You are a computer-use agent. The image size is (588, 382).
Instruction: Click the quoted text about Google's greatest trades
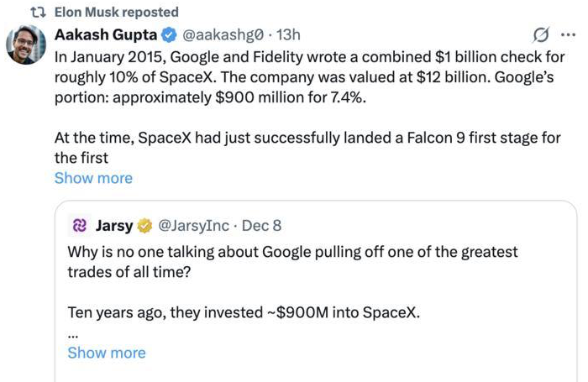(292, 261)
